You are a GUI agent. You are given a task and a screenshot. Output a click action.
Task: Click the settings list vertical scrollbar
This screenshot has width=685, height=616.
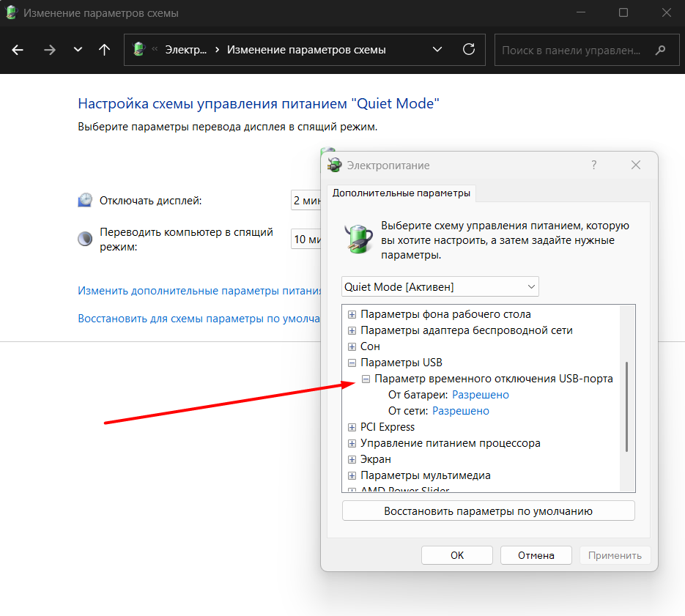click(x=626, y=407)
